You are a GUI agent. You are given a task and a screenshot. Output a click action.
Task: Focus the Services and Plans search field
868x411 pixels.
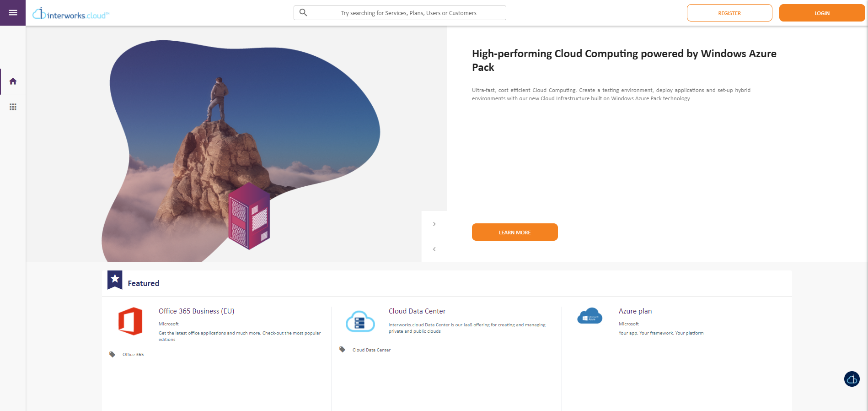400,13
